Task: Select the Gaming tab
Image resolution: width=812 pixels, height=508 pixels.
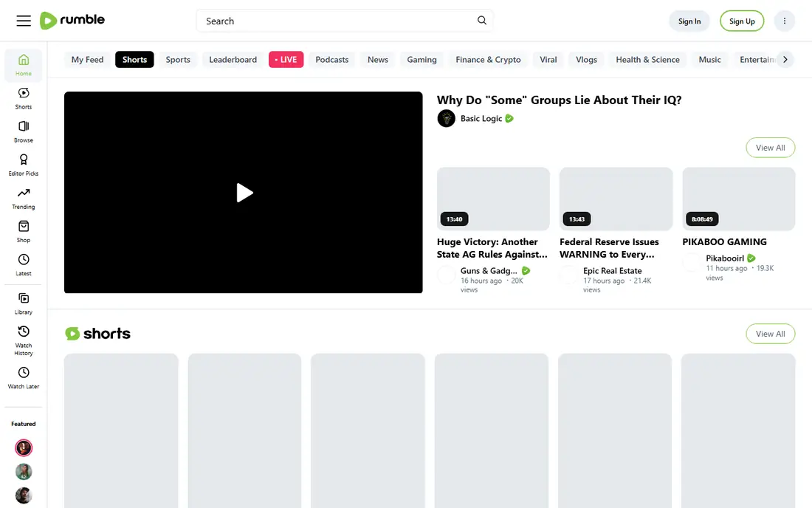Action: [x=422, y=60]
